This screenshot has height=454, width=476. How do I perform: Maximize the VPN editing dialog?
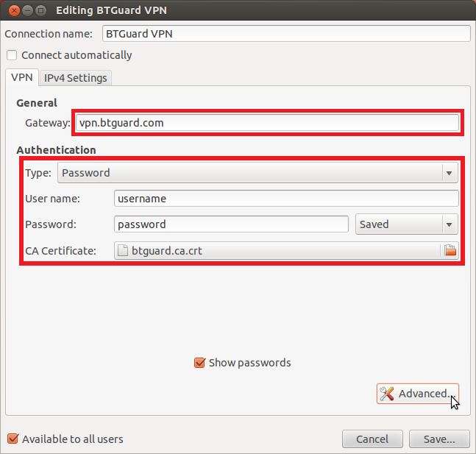pyautogui.click(x=40, y=11)
